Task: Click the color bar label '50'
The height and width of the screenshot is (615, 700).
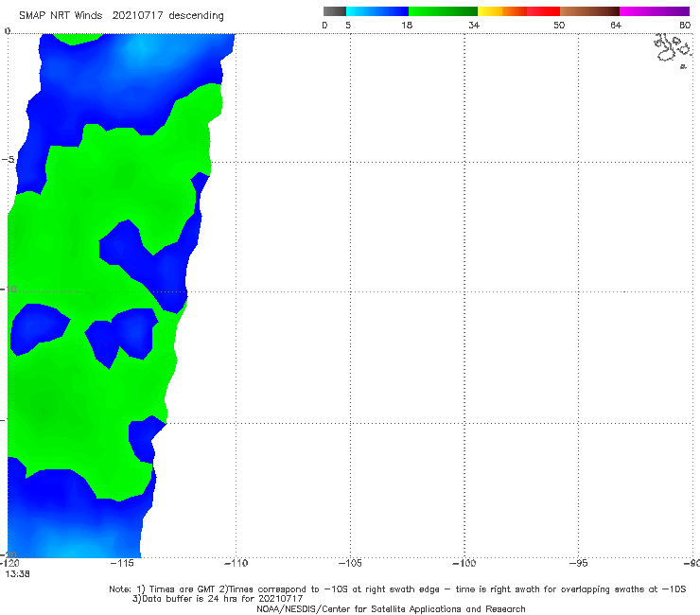Action: click(559, 26)
